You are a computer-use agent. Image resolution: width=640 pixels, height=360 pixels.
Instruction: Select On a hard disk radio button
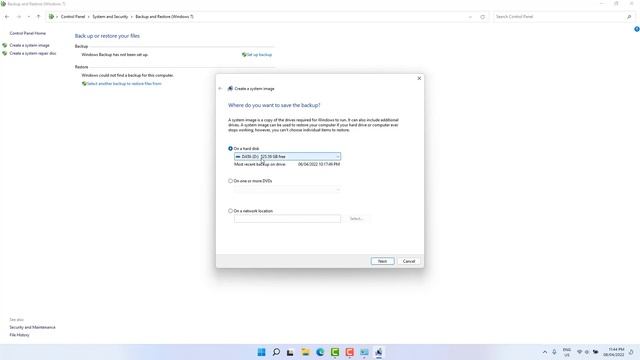pyautogui.click(x=230, y=148)
